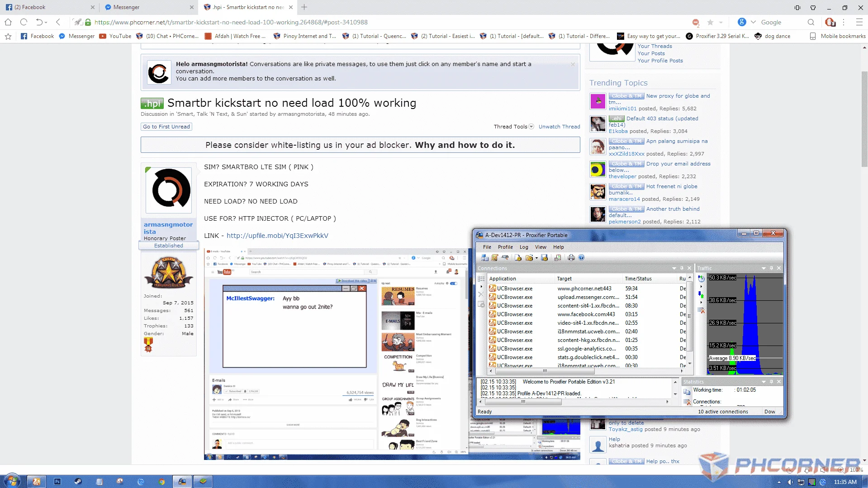Open Mobile bookmarks
This screenshot has width=868, height=488.
click(838, 36)
